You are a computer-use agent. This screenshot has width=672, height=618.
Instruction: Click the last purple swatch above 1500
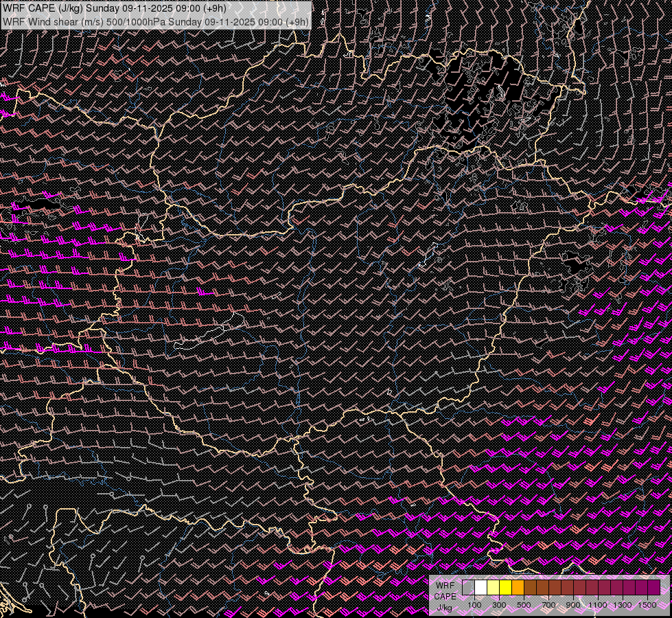click(653, 587)
